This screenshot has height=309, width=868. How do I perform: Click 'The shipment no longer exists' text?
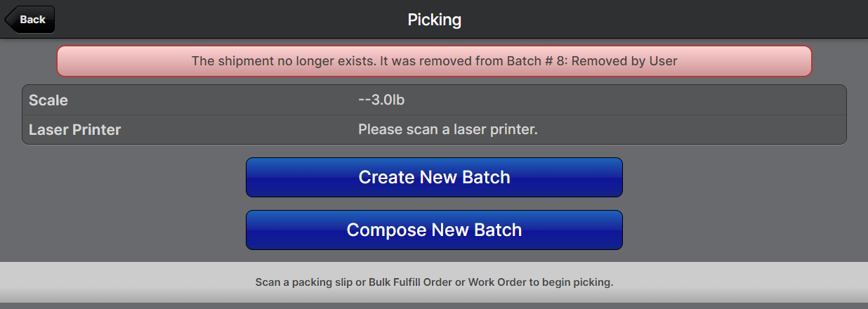click(x=282, y=61)
